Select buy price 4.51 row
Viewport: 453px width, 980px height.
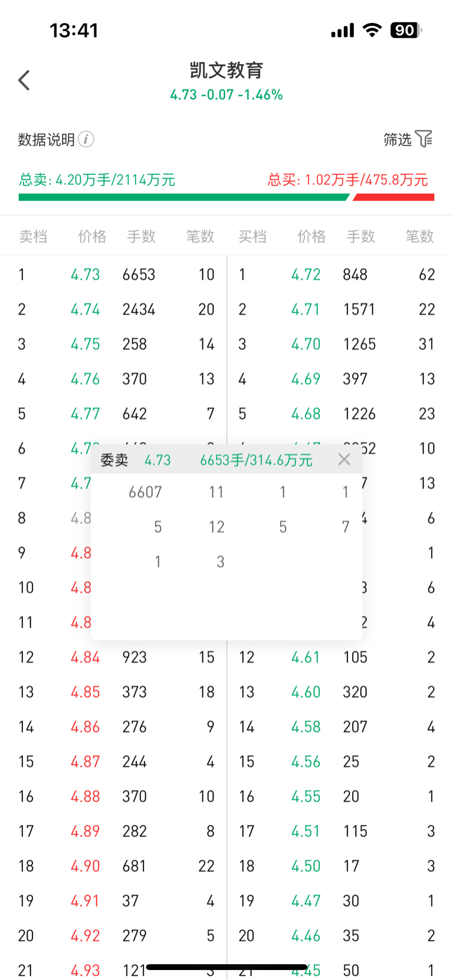click(x=340, y=831)
